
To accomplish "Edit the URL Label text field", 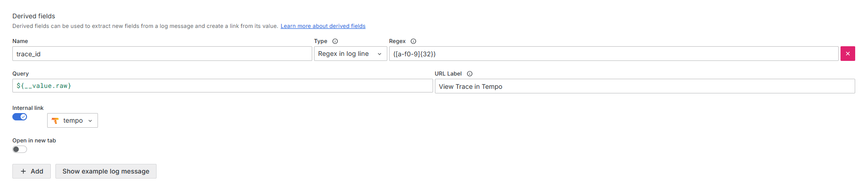I will 645,86.
